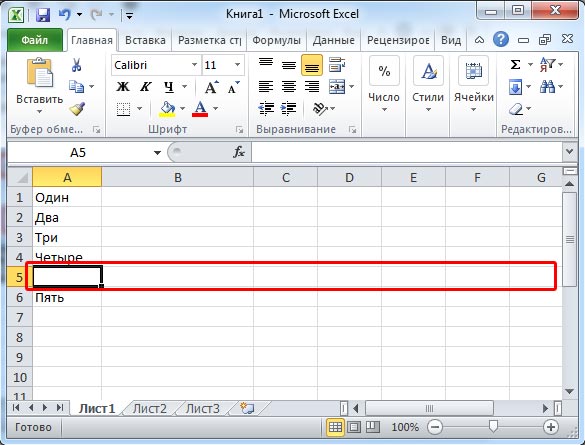Select cell A6 containing Пять

point(67,298)
